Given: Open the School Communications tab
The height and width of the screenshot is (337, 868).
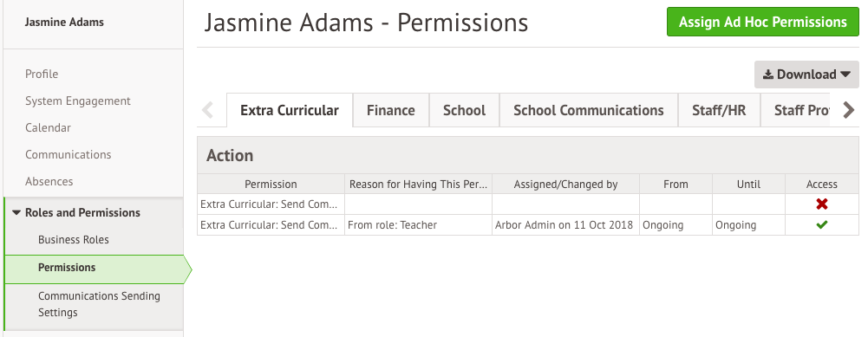Looking at the screenshot, I should click(589, 110).
